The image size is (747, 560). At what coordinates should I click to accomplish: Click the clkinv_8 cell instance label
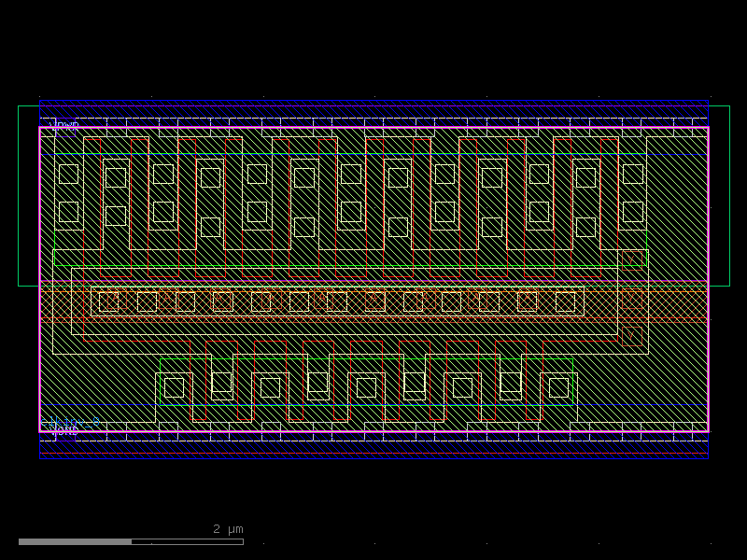pos(70,422)
